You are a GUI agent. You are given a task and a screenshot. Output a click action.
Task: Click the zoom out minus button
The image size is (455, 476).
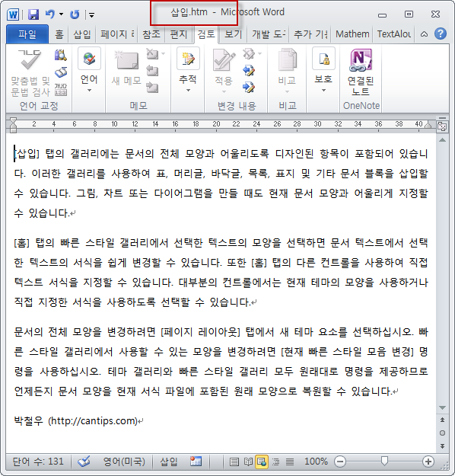340,462
